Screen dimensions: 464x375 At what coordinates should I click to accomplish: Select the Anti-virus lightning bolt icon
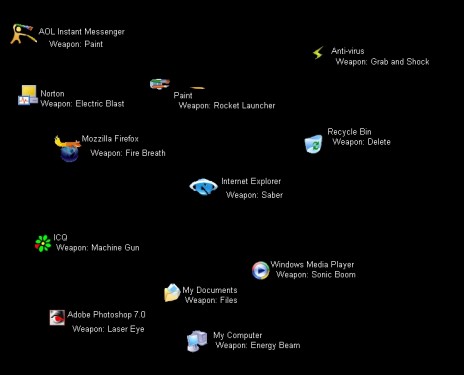318,53
